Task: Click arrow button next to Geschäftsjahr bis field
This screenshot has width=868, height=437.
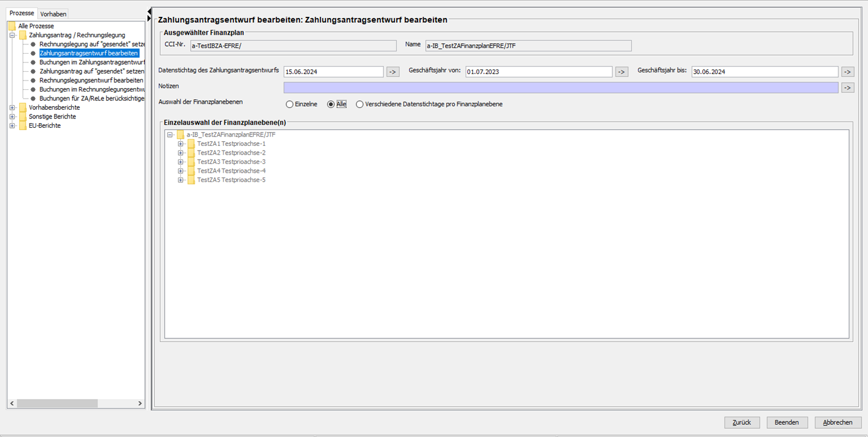Action: (848, 72)
